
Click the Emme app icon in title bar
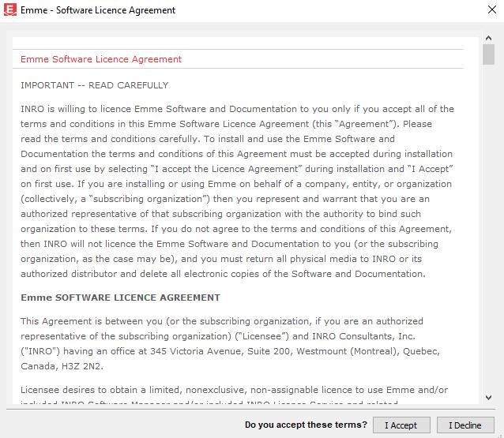coord(10,10)
